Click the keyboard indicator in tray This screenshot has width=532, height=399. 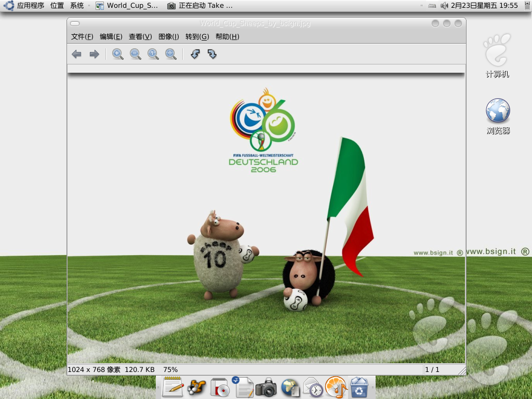pos(432,6)
